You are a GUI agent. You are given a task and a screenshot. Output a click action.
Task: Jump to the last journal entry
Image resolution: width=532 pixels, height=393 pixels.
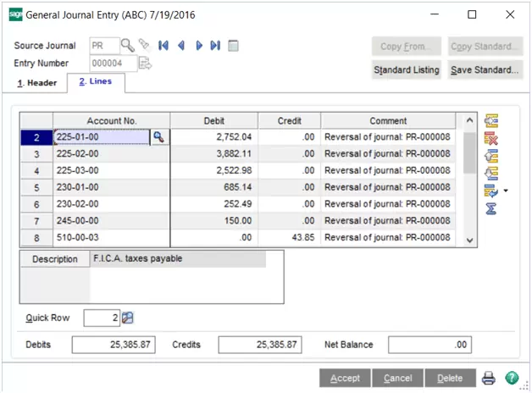[x=215, y=46]
